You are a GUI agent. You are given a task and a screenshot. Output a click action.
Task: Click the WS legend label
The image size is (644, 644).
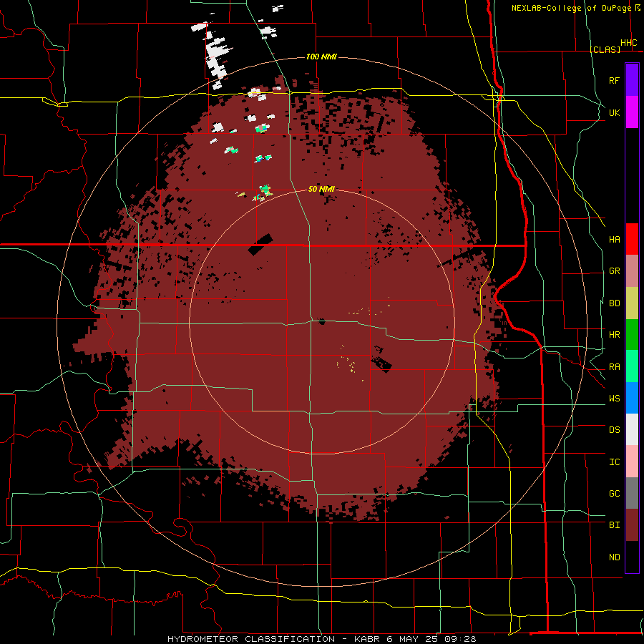click(614, 399)
